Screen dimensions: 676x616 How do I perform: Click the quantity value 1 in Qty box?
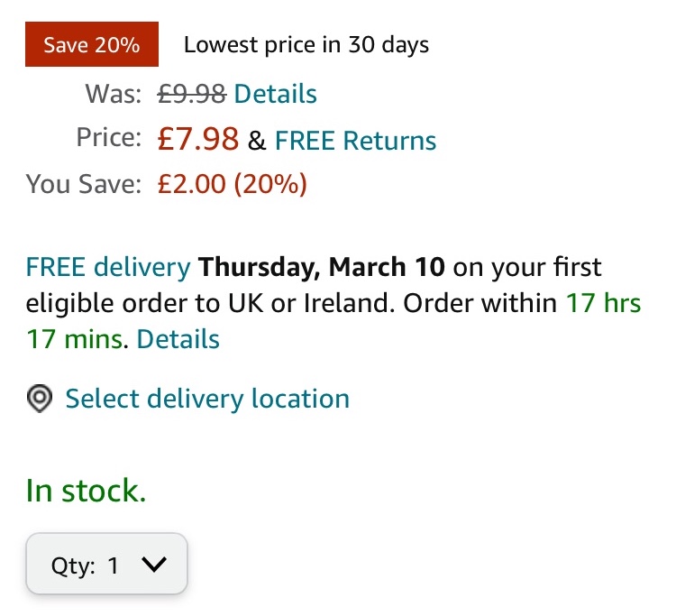114,565
